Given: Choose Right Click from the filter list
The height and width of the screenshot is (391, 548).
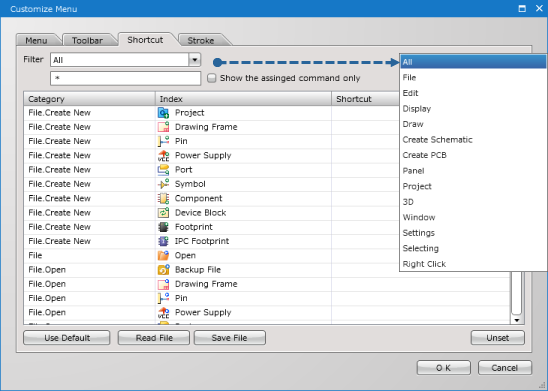Looking at the screenshot, I should point(473,264).
